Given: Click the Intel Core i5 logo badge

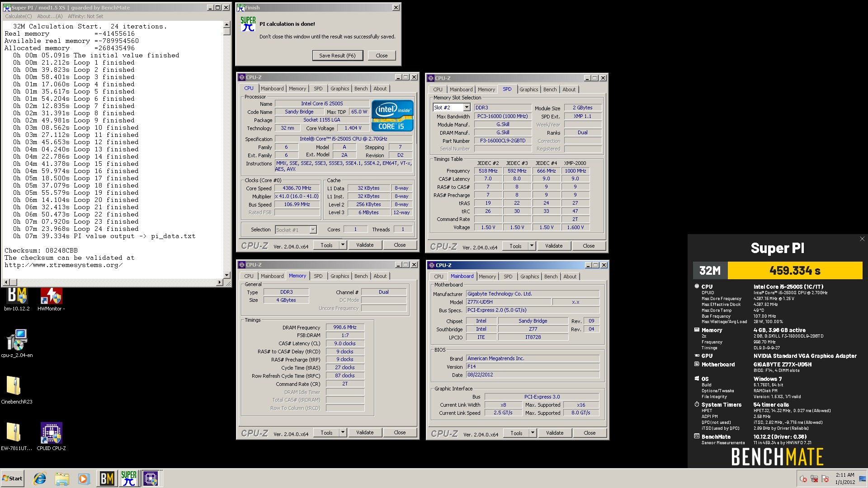Looking at the screenshot, I should point(392,116).
